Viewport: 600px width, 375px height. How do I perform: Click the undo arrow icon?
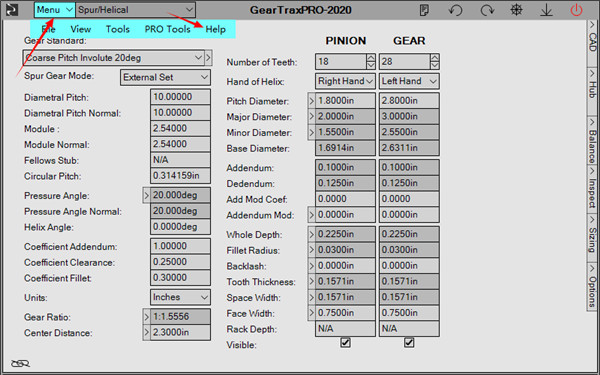tap(455, 10)
